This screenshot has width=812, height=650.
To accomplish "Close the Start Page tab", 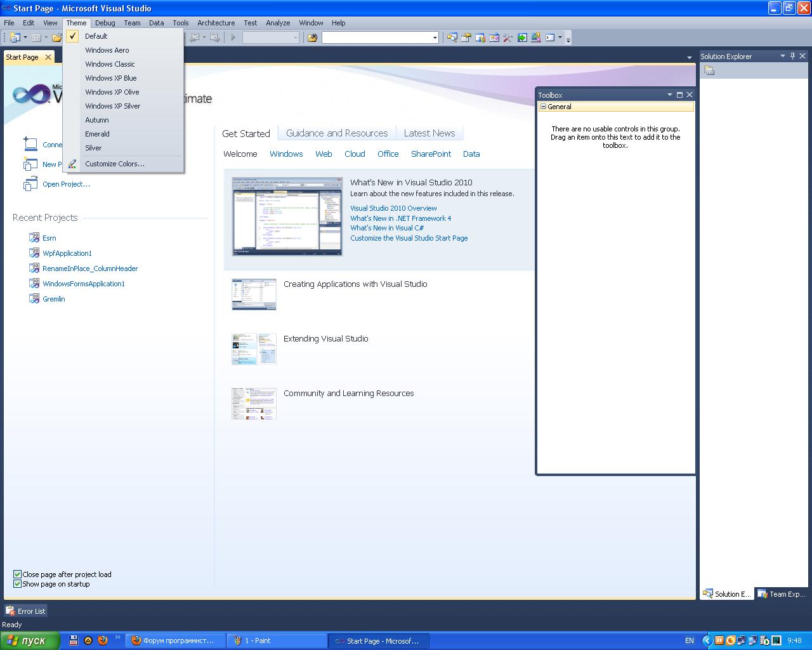I will point(48,57).
